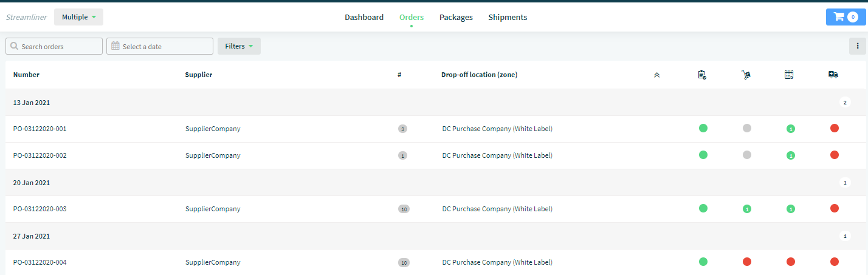
Task: Open the shopping cart button
Action: tap(846, 17)
